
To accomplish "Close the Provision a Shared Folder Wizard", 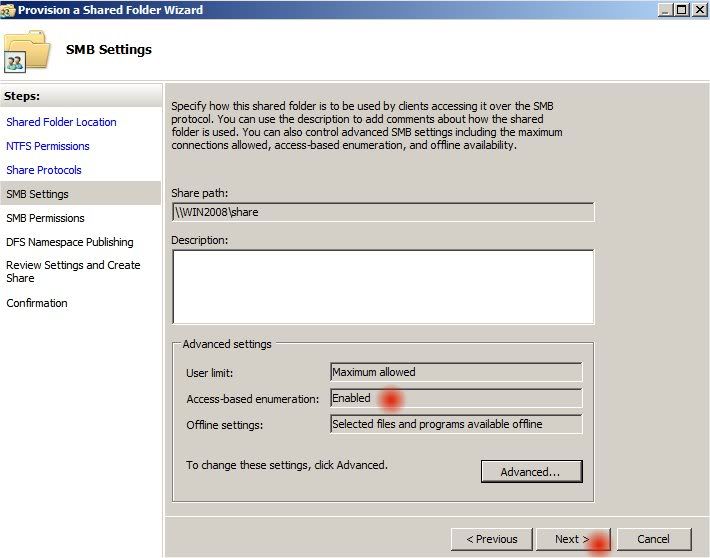I will coord(699,10).
